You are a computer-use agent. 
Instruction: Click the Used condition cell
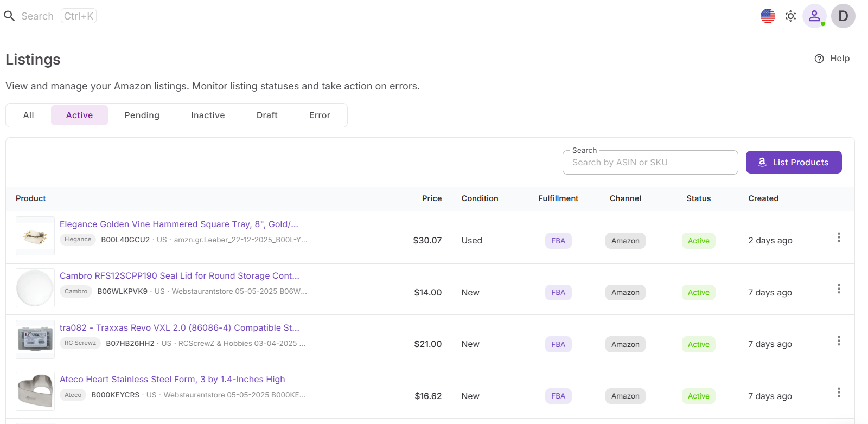click(x=472, y=240)
